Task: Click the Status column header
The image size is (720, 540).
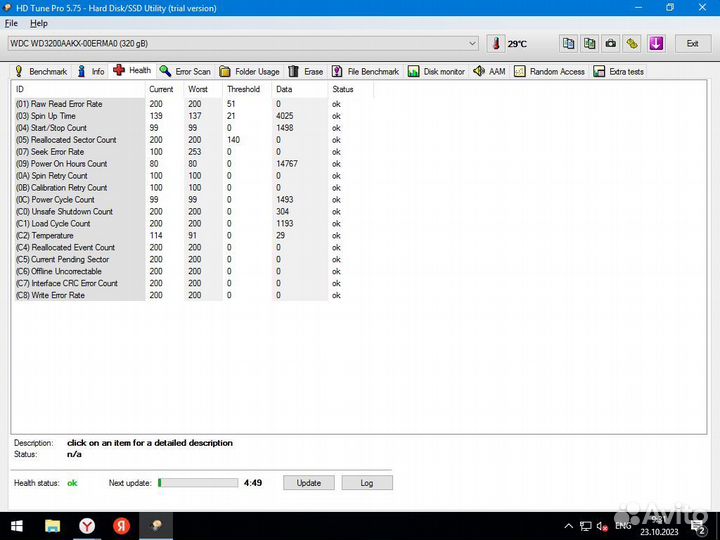Action: 351,89
